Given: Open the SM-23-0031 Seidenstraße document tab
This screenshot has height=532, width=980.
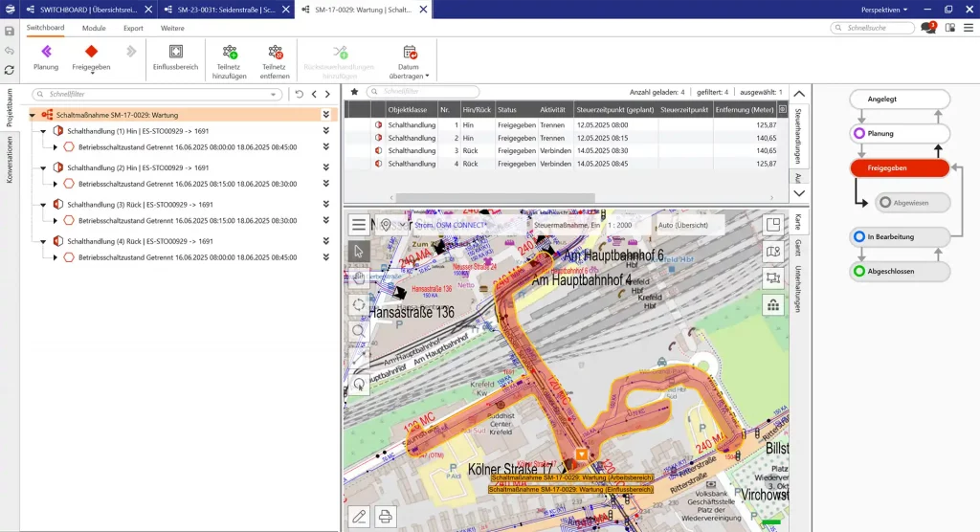Looking at the screenshot, I should [x=222, y=10].
